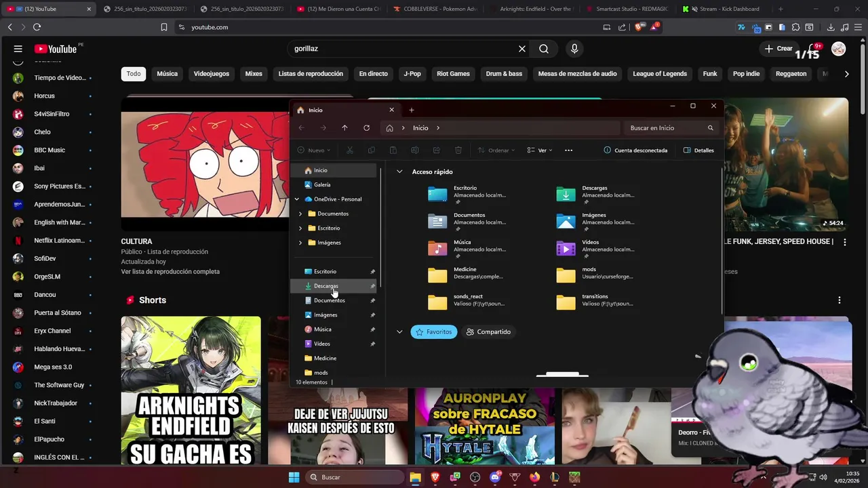Switch to the Stream - Kick Dashboard tab
This screenshot has width=868, height=488.
[724, 9]
